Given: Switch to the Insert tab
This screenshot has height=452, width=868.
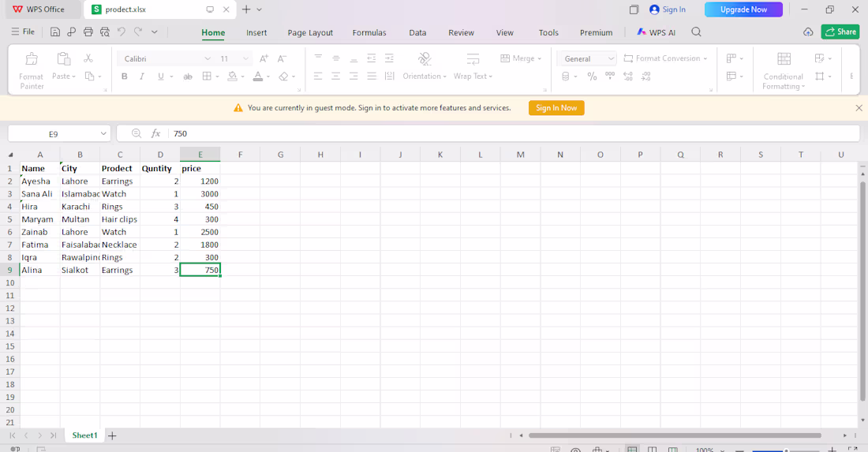Looking at the screenshot, I should click(x=256, y=32).
